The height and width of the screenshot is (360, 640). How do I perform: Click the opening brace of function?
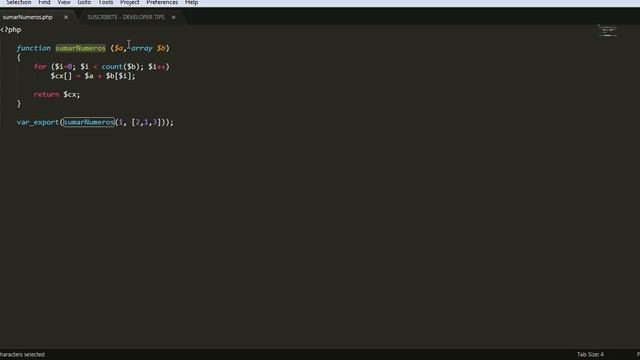coord(19,58)
